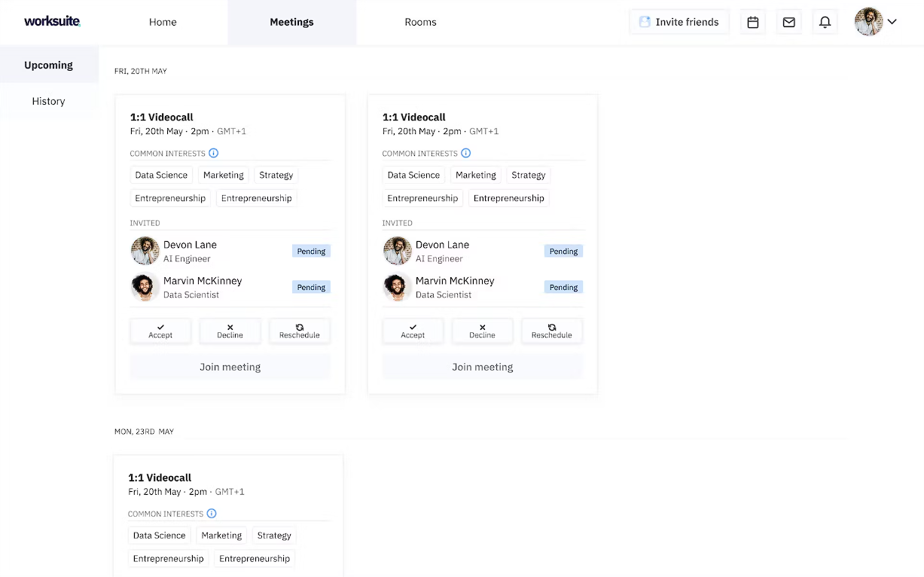Click info icon beside first card's Common Interests
The height and width of the screenshot is (577, 924).
[213, 153]
